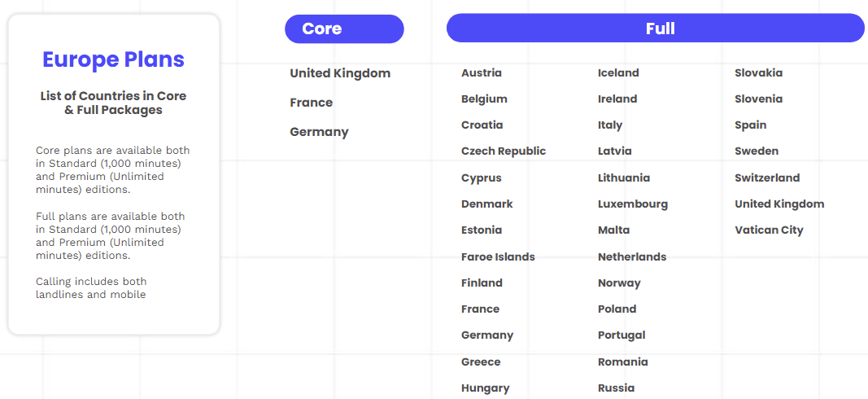Select Luxembourg from the country list

point(632,204)
